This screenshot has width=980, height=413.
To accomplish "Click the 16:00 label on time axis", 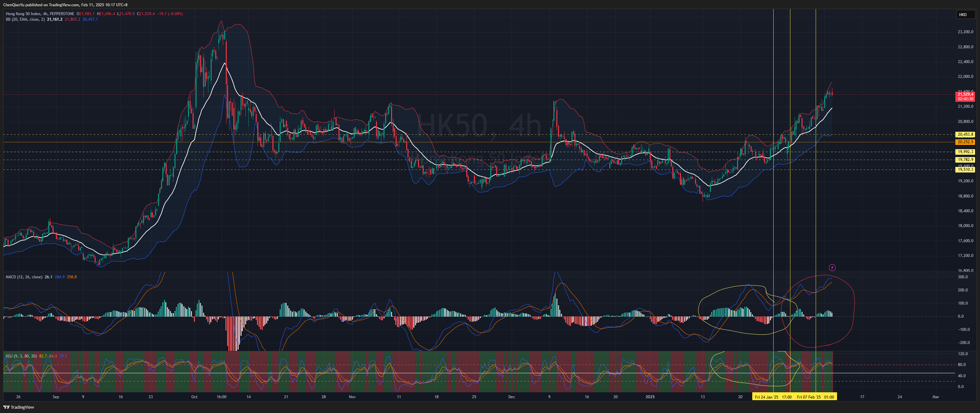I will click(222, 397).
